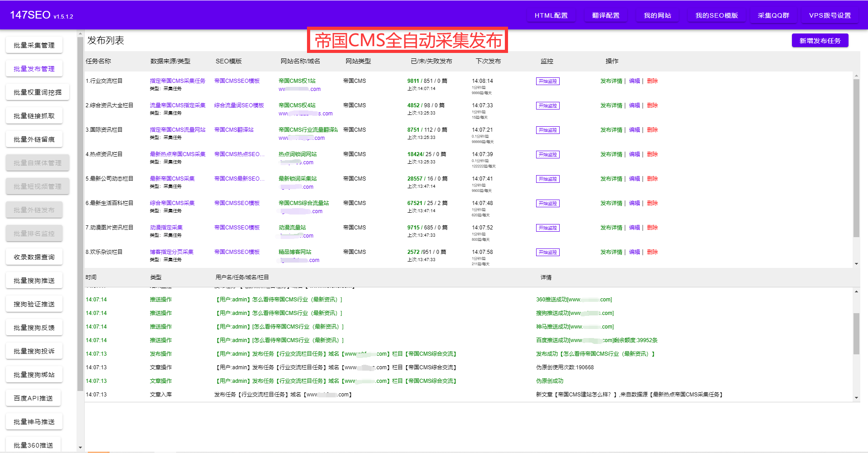View 发布详情 for 4.热点资讯栏目
This screenshot has width=868, height=453.
611,154
